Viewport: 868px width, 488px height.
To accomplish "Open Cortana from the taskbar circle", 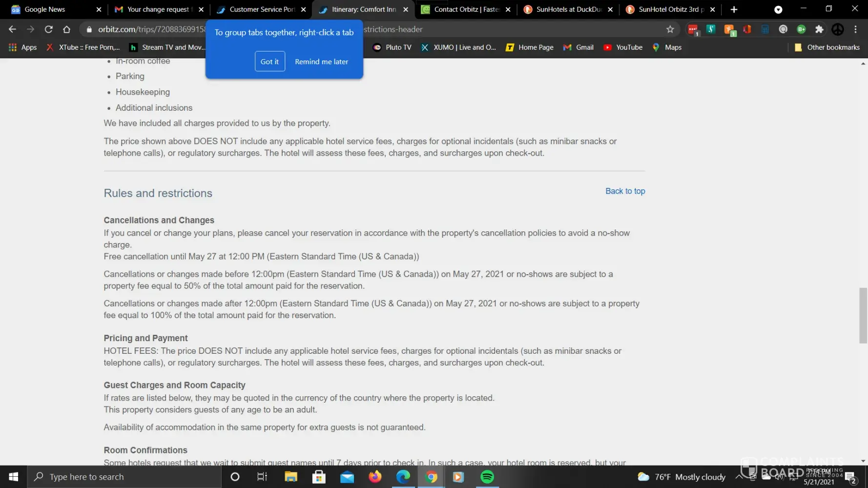I will click(x=235, y=477).
